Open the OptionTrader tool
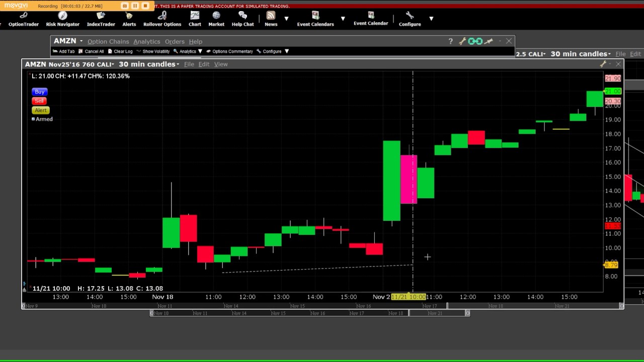The image size is (644, 362). click(x=23, y=20)
